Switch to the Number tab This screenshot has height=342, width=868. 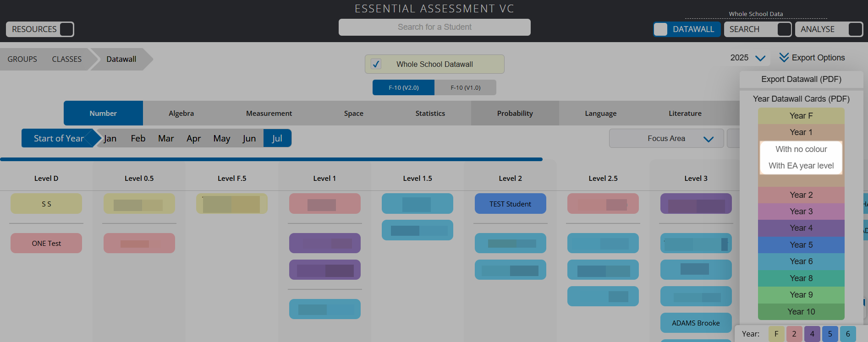pyautogui.click(x=103, y=113)
